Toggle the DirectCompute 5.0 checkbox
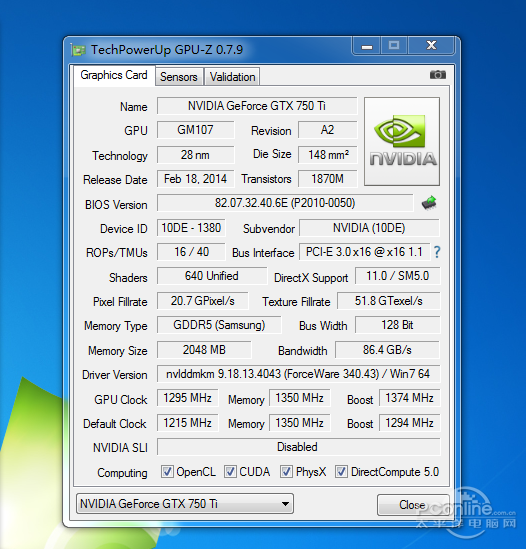This screenshot has width=526, height=549. (x=341, y=472)
